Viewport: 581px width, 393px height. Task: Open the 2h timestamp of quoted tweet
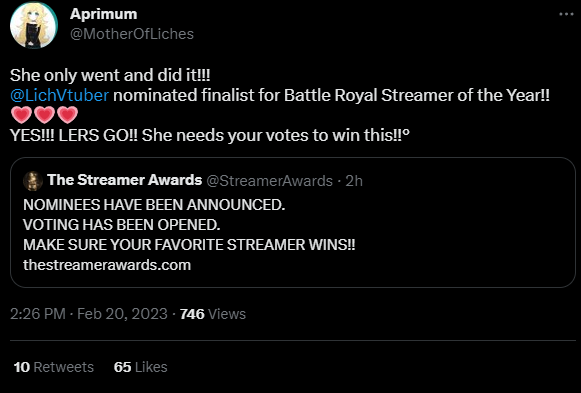pos(354,181)
